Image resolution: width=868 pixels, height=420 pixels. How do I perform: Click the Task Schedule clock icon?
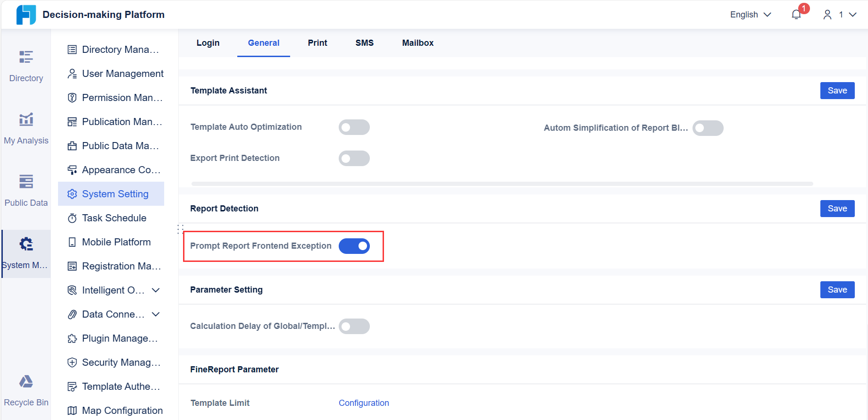point(72,218)
